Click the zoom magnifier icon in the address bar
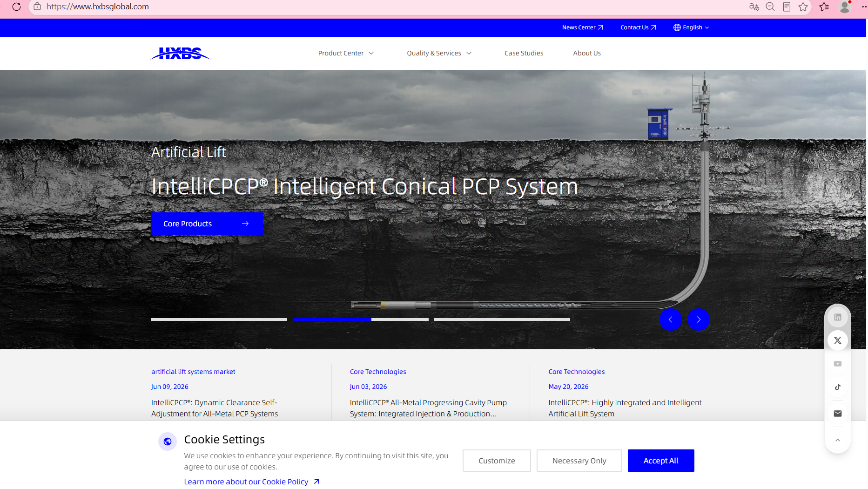Viewport: 868px width, 489px height. coord(770,7)
